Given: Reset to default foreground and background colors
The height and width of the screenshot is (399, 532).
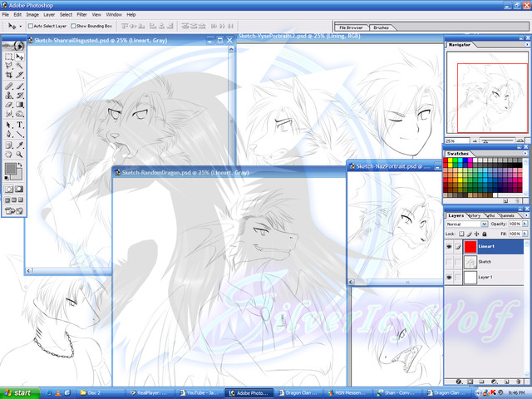Looking at the screenshot, I should (7, 178).
